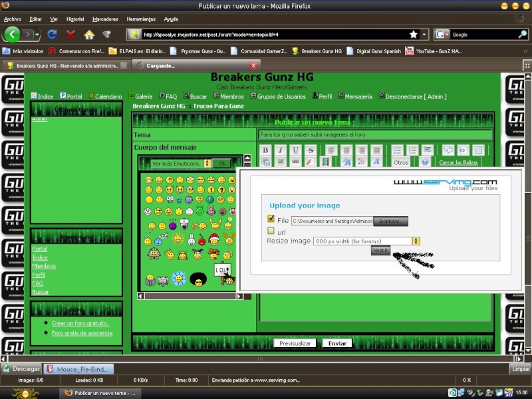This screenshot has width=532, height=399.
Task: Go to the Firefox home page
Action: (x=89, y=35)
